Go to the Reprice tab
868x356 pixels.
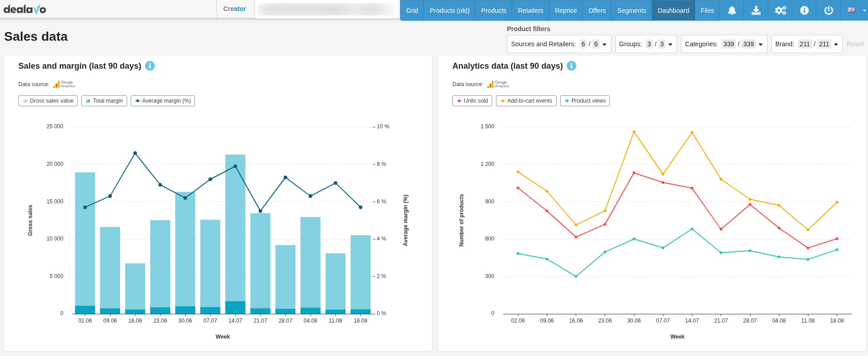(x=566, y=11)
